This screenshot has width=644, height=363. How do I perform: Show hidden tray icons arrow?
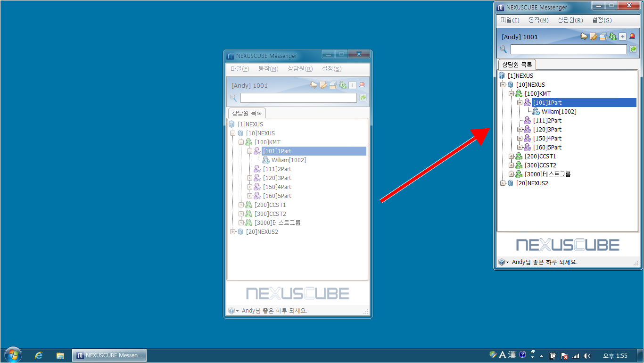542,356
